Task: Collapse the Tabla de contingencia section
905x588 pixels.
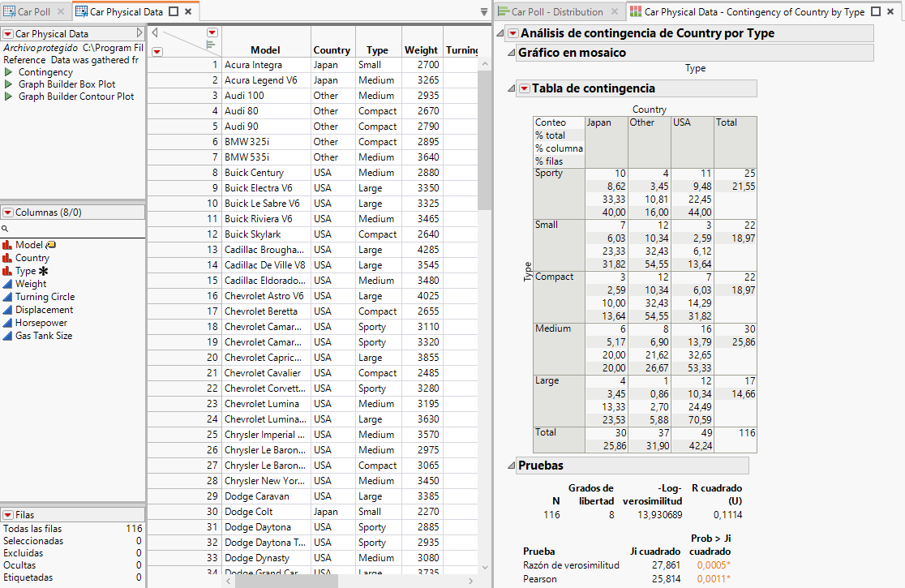Action: 512,89
